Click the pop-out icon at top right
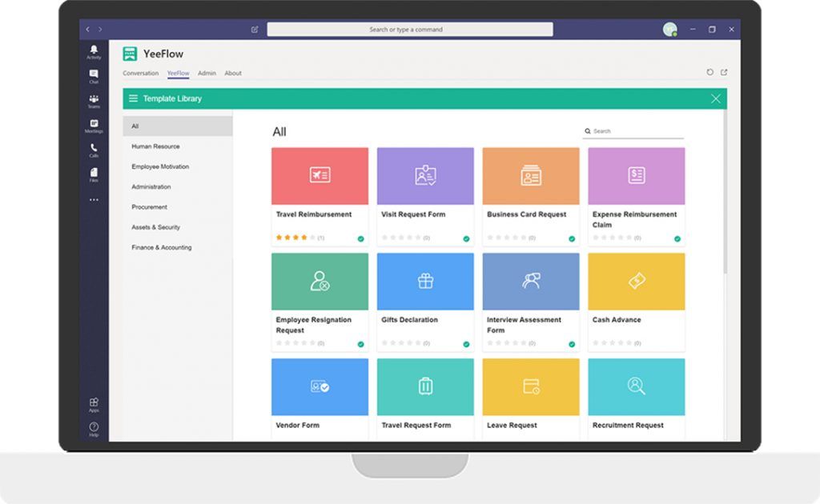 pos(724,72)
